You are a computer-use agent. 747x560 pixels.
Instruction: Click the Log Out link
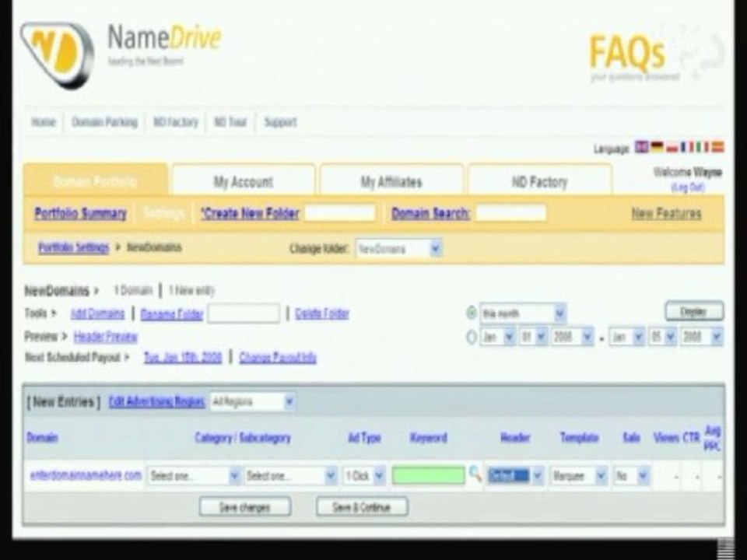687,187
